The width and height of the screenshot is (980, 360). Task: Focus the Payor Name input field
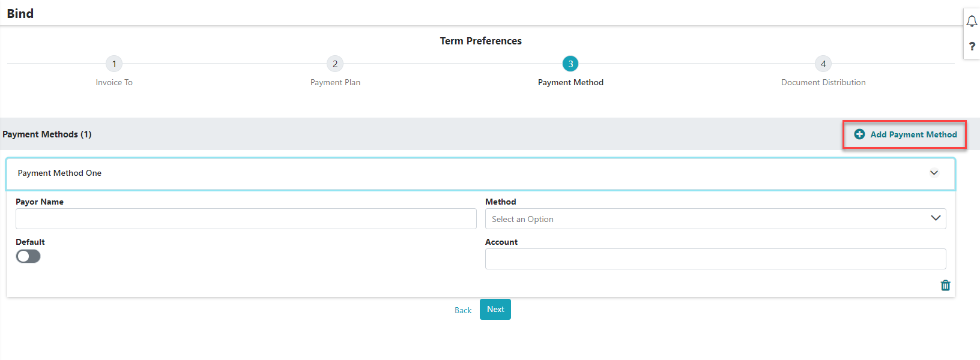coord(246,219)
